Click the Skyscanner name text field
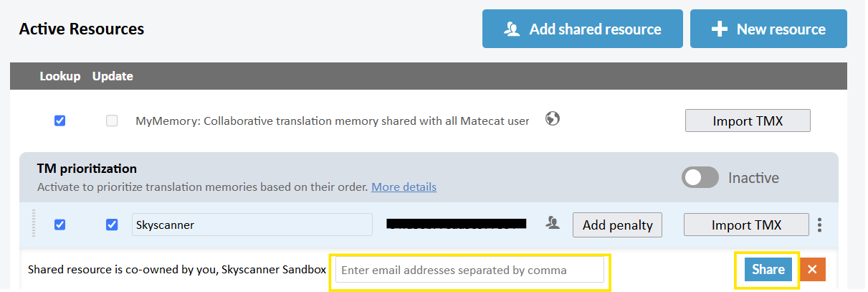 pyautogui.click(x=252, y=225)
